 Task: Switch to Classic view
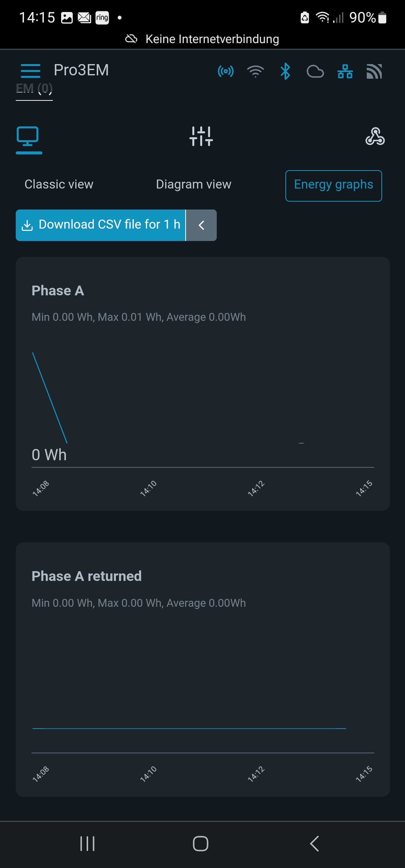point(59,184)
